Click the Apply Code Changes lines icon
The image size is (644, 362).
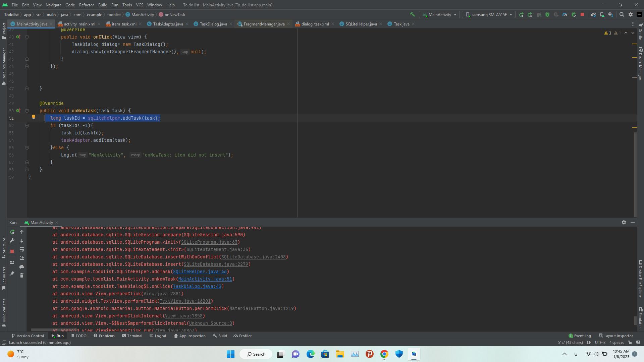tap(539, 14)
